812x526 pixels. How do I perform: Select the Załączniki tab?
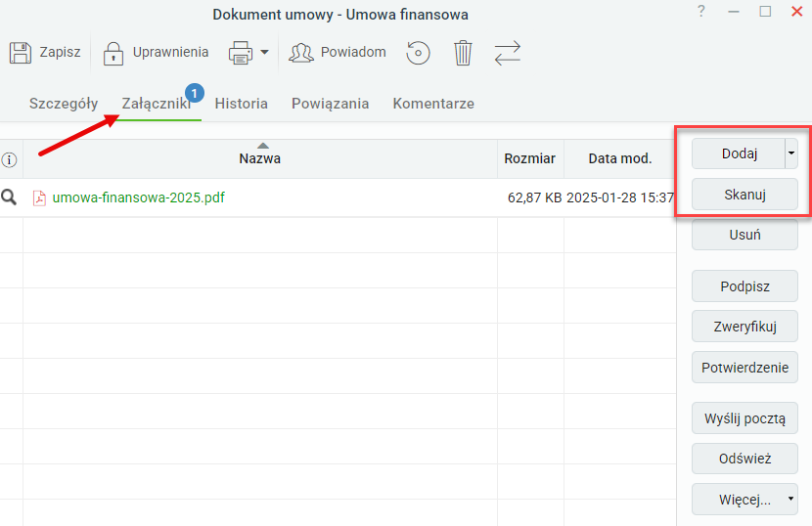tap(156, 104)
